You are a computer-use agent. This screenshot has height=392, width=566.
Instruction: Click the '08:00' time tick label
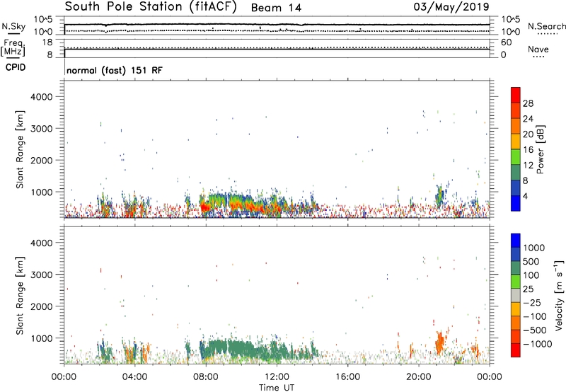click(206, 377)
